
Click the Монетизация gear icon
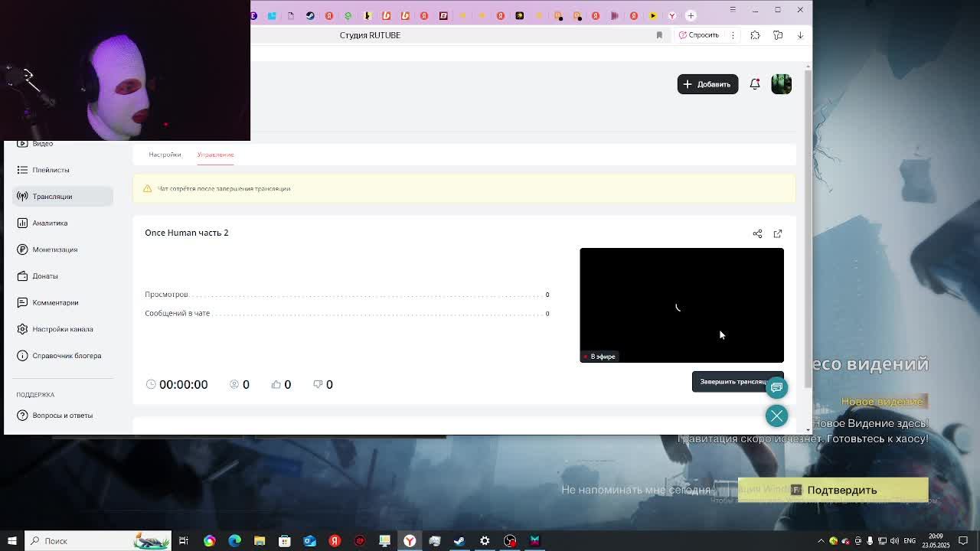click(x=22, y=249)
